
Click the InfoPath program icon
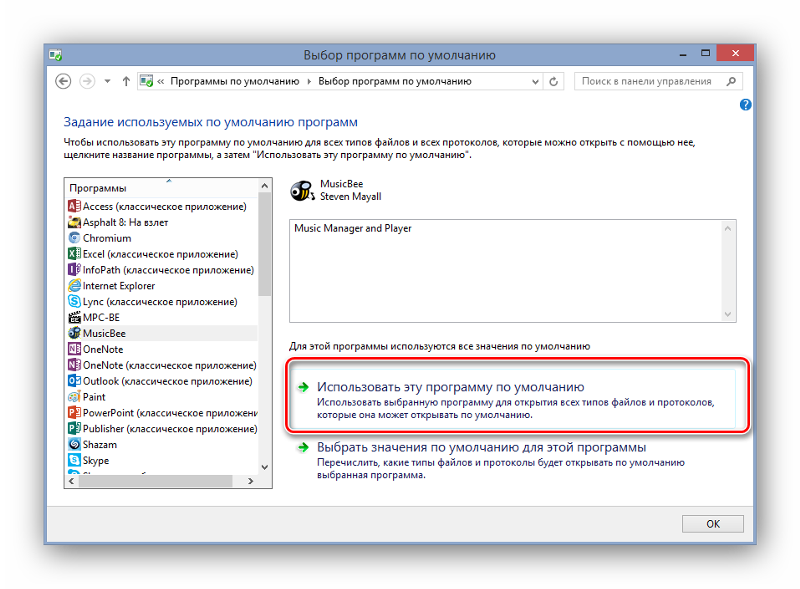[74, 269]
